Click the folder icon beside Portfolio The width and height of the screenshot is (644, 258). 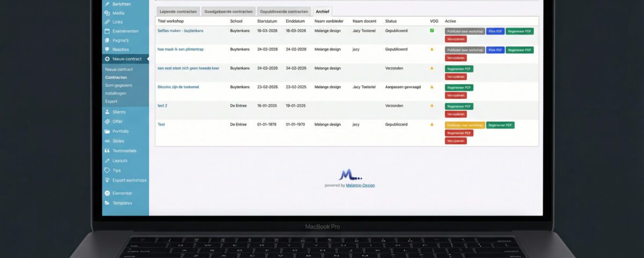click(x=107, y=131)
